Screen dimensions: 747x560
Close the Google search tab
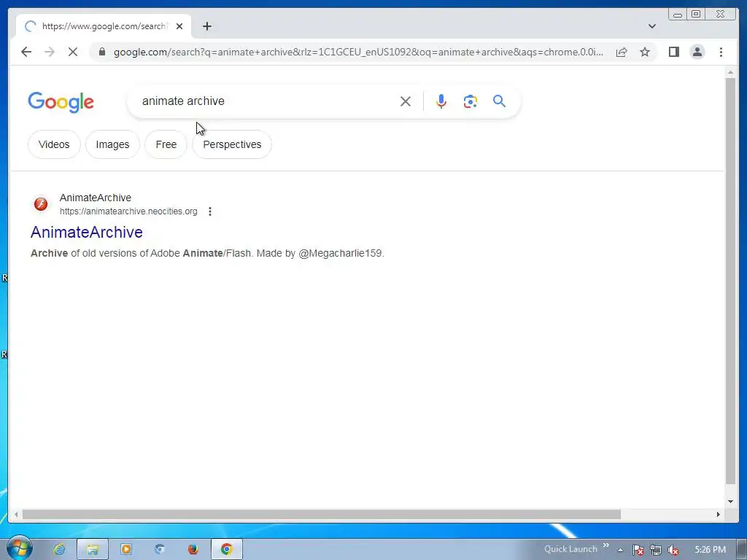179,26
